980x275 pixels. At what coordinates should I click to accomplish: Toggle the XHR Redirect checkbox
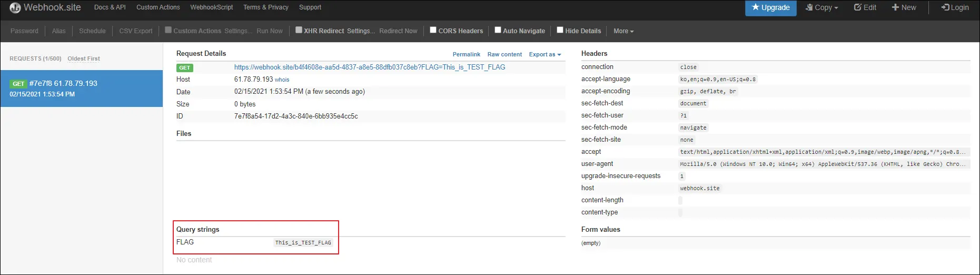(x=299, y=30)
